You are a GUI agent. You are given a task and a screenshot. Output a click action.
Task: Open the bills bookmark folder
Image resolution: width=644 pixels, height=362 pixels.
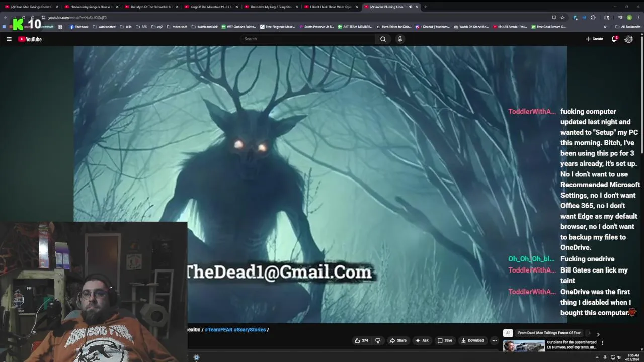point(126,27)
